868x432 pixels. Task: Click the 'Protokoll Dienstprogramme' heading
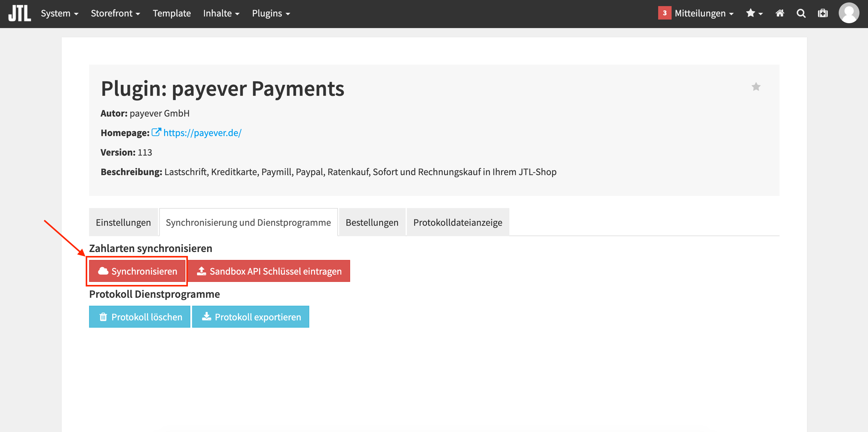154,294
